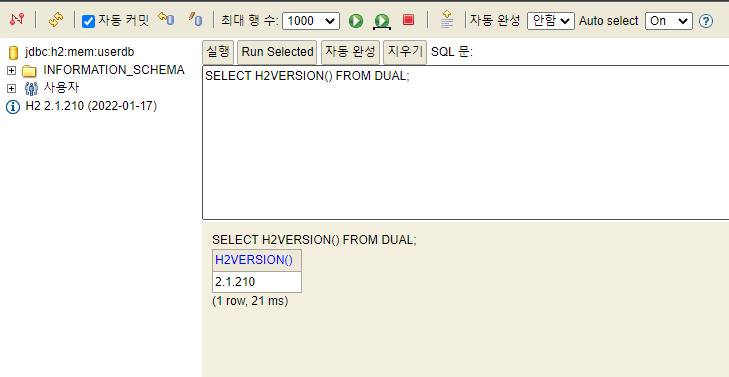The height and width of the screenshot is (377, 729).
Task: Expand the 사용자 tree node
Action: (x=11, y=88)
